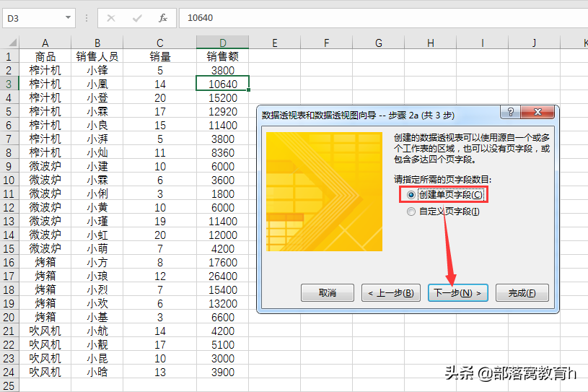
Task: Click 榨汁机 cell in row 2
Action: [45, 70]
